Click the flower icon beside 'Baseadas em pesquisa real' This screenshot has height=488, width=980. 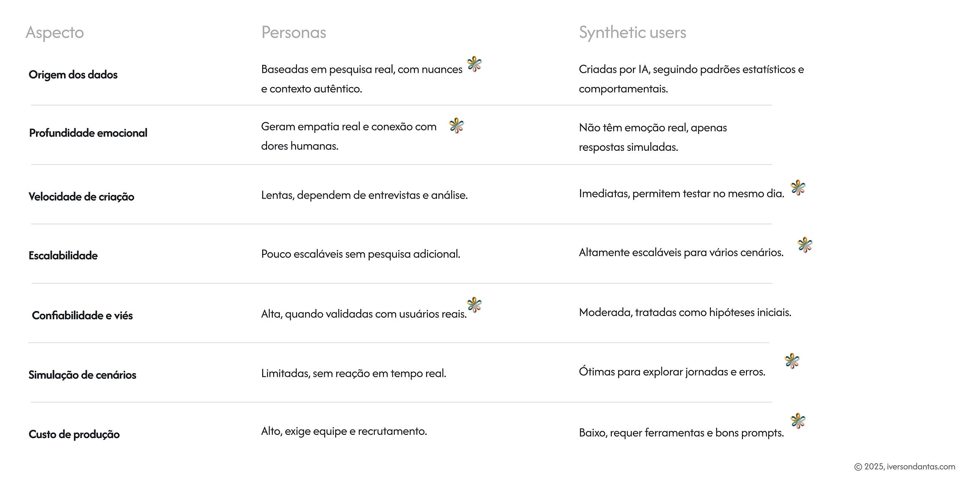(x=474, y=64)
